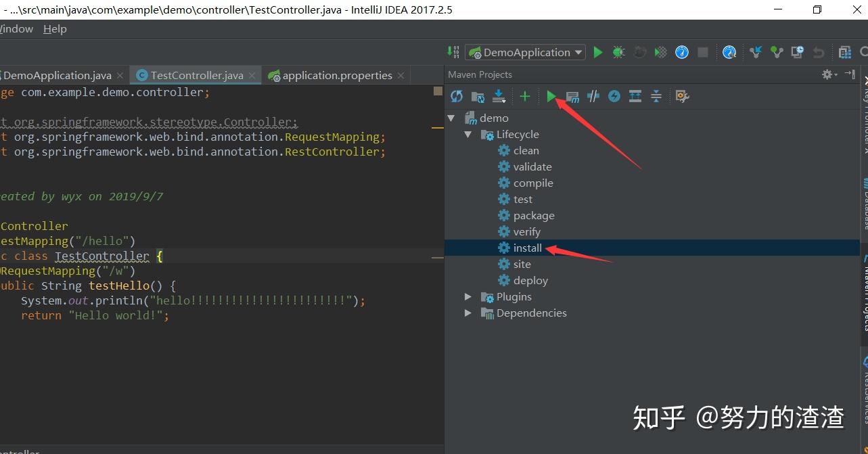The width and height of the screenshot is (868, 454).
Task: Click Execute Maven Goal icon
Action: point(572,96)
